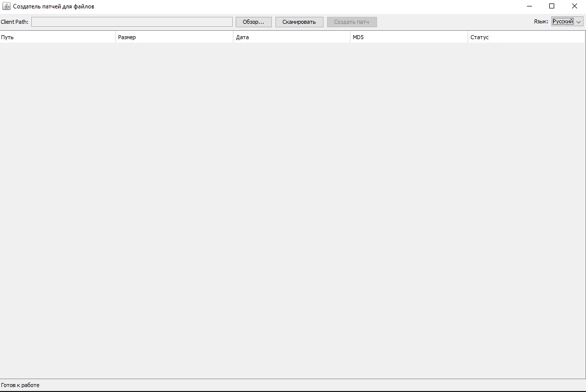Click the Язык: label
Image resolution: width=586 pixels, height=392 pixels.
point(541,22)
